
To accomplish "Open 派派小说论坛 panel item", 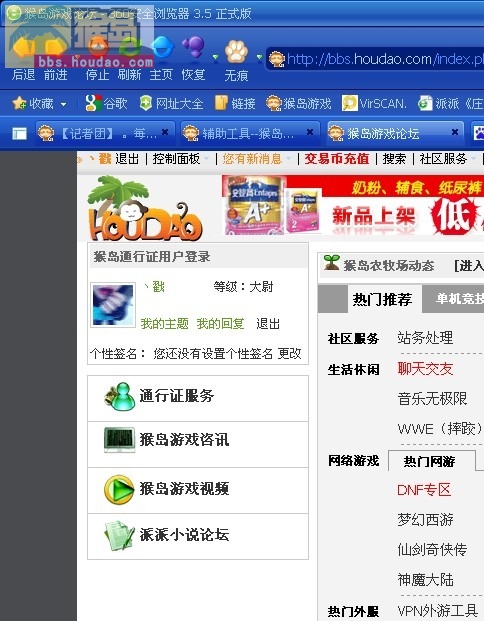I will (198, 536).
